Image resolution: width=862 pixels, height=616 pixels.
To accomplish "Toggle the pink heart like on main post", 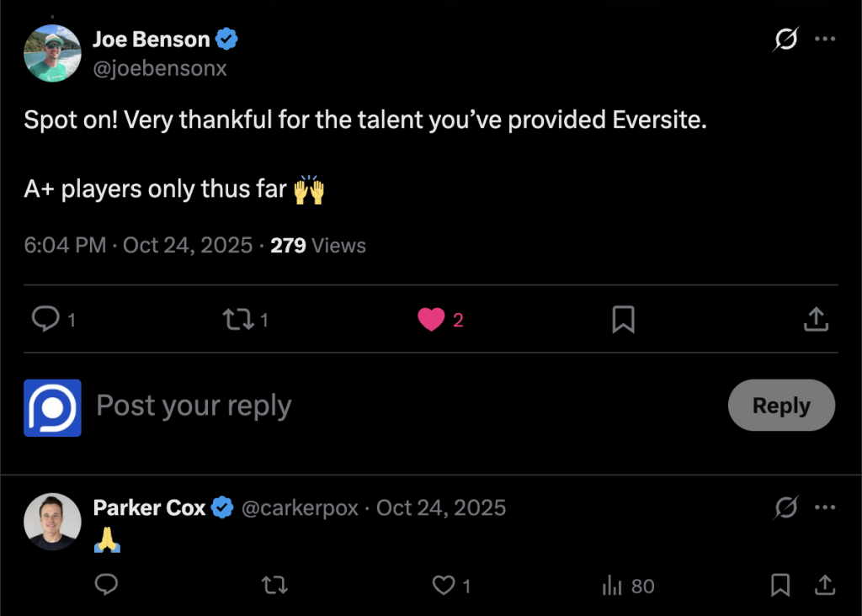I will pos(432,319).
